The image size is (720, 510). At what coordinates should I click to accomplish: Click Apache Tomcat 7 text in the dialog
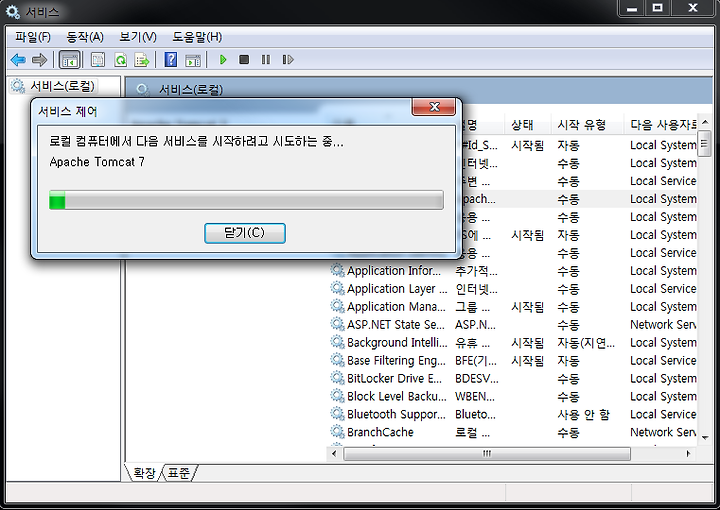97,162
